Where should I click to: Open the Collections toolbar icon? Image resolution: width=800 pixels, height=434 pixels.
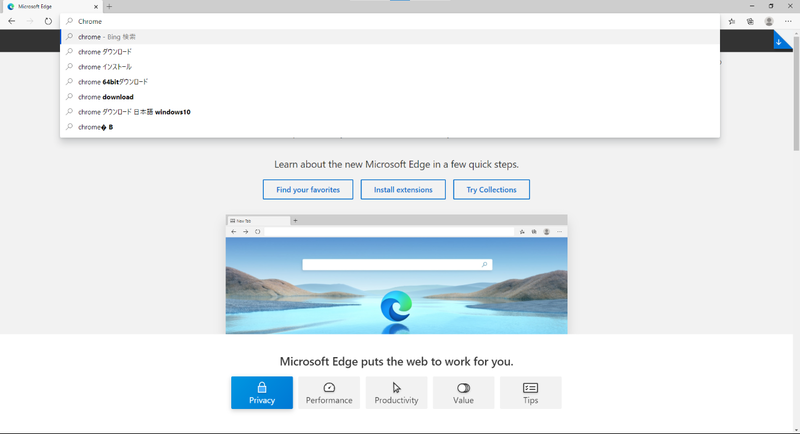[750, 21]
